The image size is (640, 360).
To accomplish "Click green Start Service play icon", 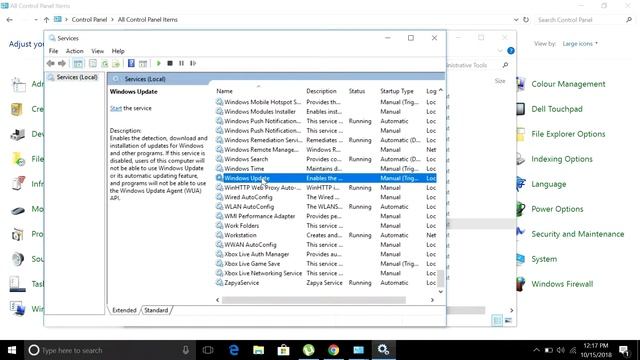I will tap(158, 63).
